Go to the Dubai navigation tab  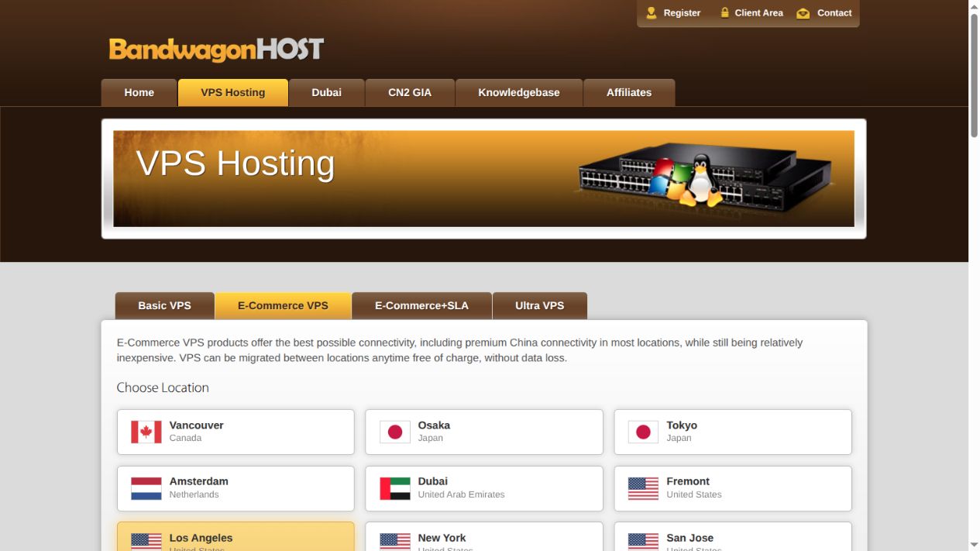click(326, 92)
